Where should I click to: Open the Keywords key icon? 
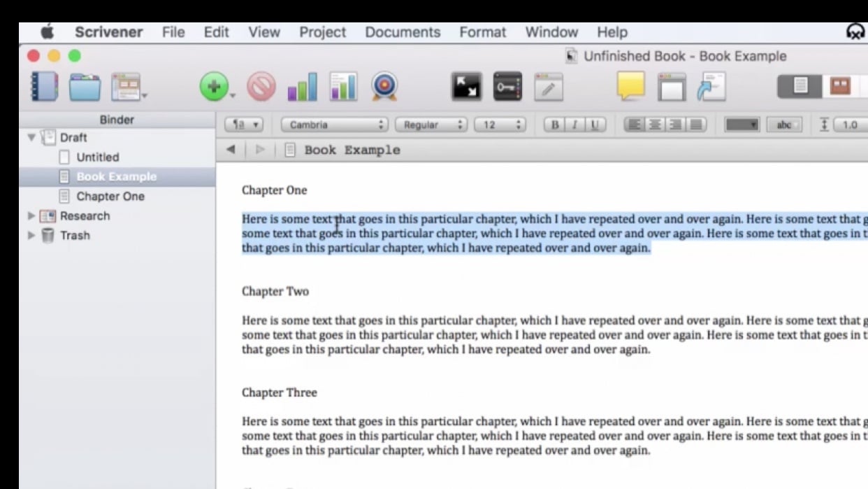[x=507, y=87]
